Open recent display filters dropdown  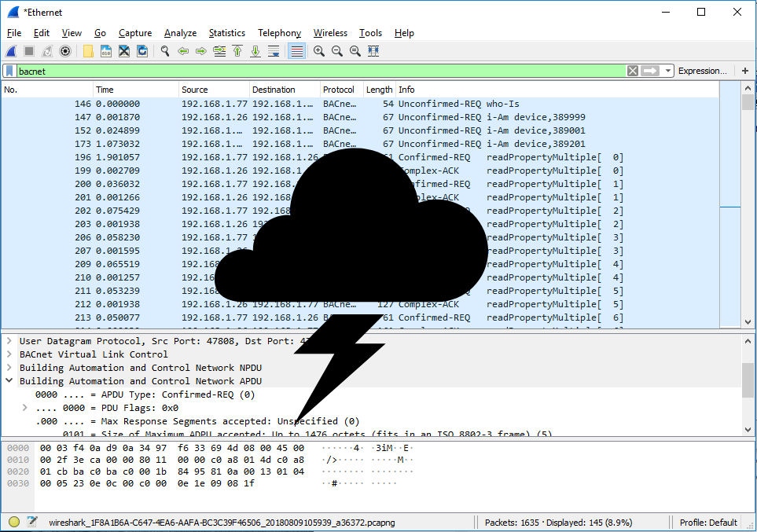click(x=667, y=71)
